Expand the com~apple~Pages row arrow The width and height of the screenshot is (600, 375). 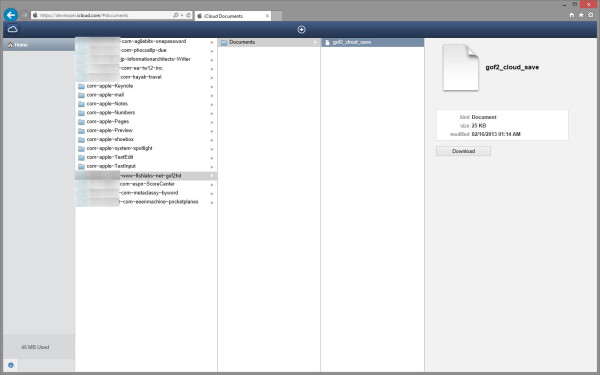click(212, 122)
